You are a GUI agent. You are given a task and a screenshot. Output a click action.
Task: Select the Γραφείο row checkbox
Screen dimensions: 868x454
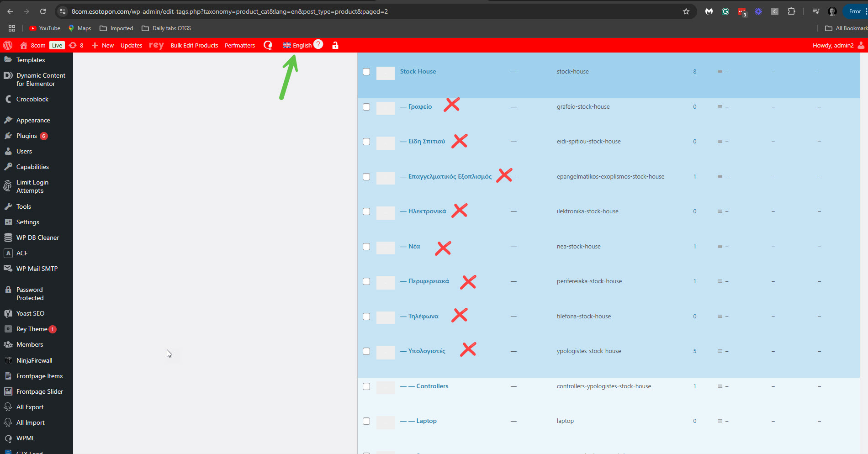click(366, 107)
